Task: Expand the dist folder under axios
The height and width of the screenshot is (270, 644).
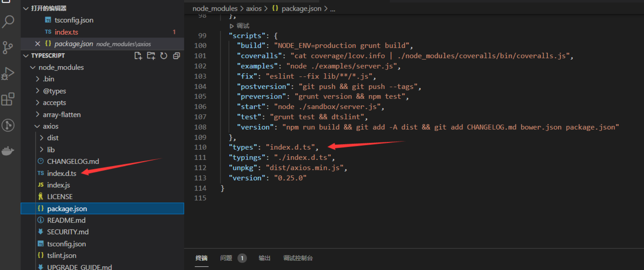Action: (x=42, y=138)
